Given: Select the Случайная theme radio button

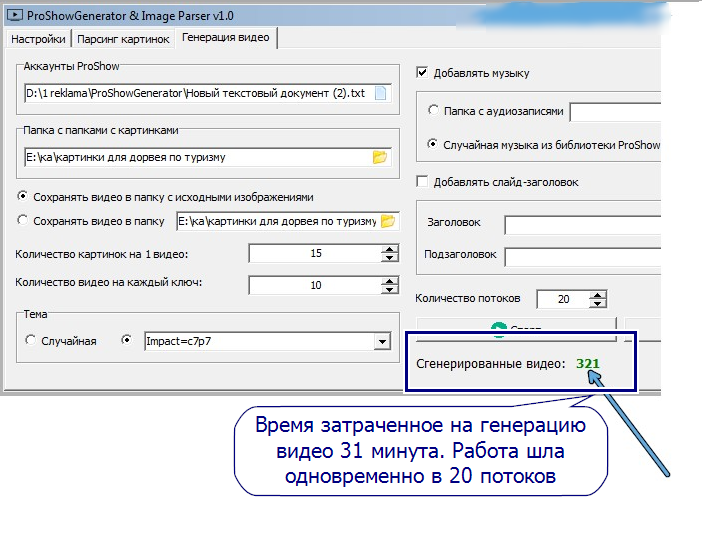Looking at the screenshot, I should tap(30, 340).
